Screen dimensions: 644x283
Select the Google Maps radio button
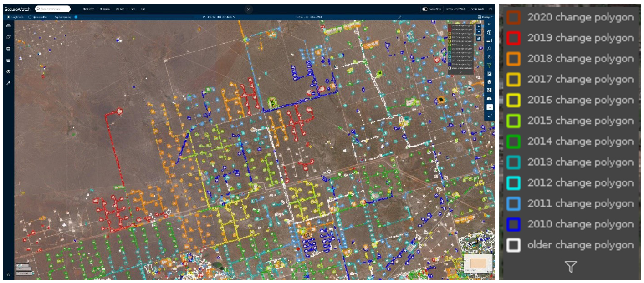coord(8,17)
